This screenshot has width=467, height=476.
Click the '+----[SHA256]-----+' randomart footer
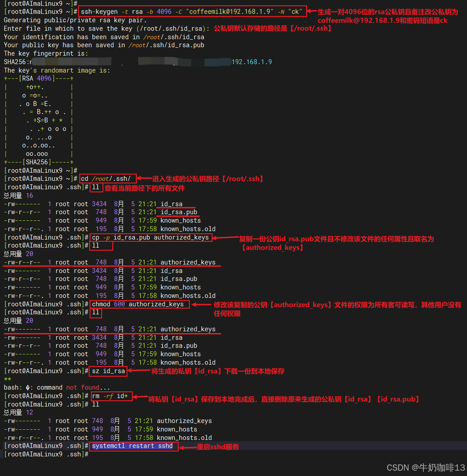pyautogui.click(x=39, y=162)
